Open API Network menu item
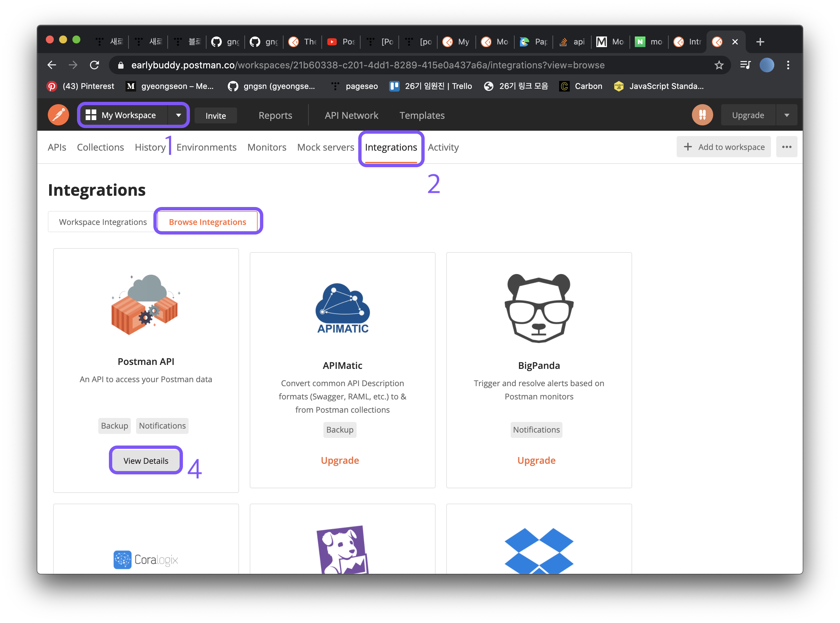This screenshot has height=623, width=840. (x=351, y=115)
